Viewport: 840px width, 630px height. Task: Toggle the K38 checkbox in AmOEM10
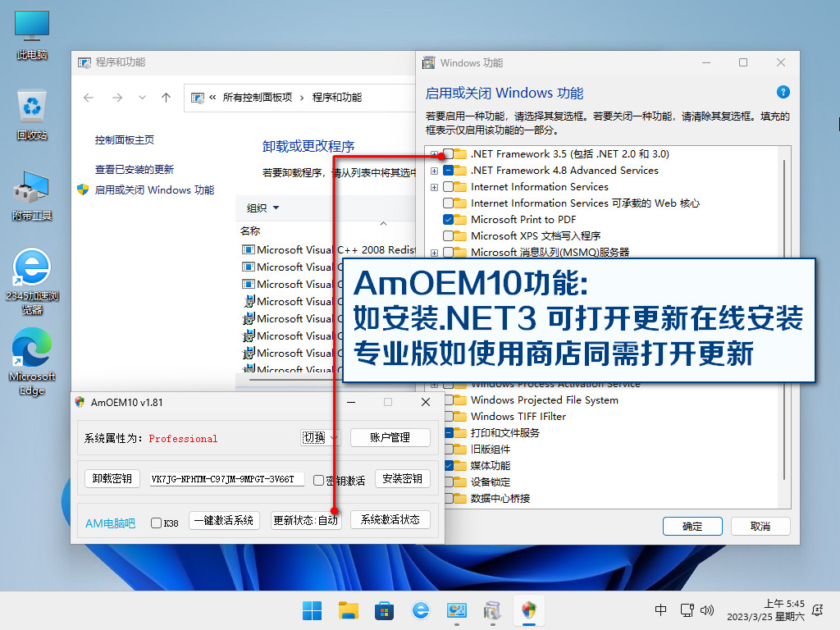pos(157,523)
